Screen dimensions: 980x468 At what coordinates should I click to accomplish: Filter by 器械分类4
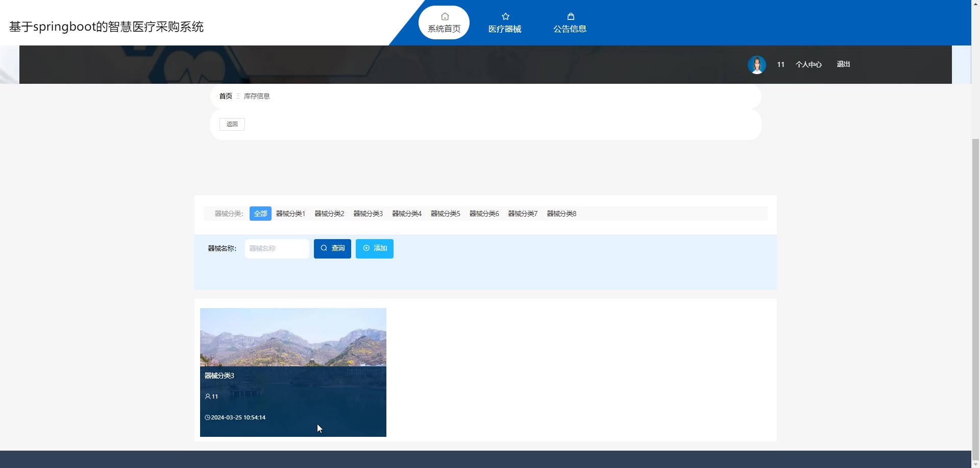pos(407,214)
